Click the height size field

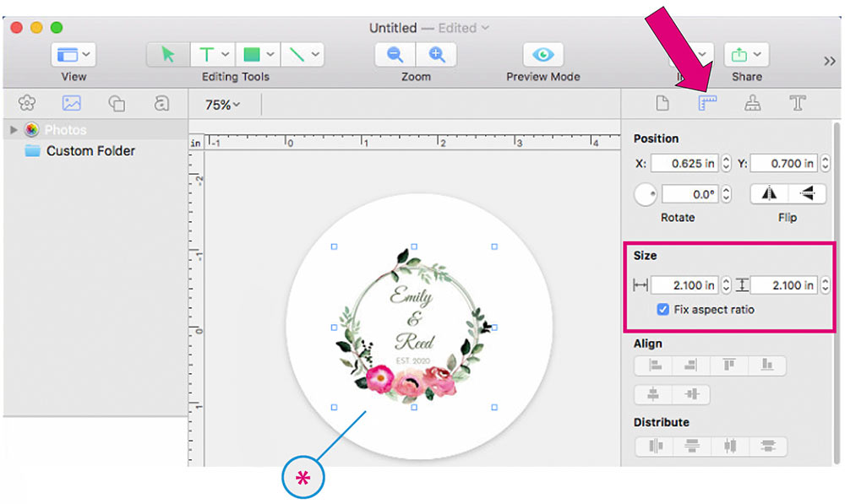[x=783, y=285]
